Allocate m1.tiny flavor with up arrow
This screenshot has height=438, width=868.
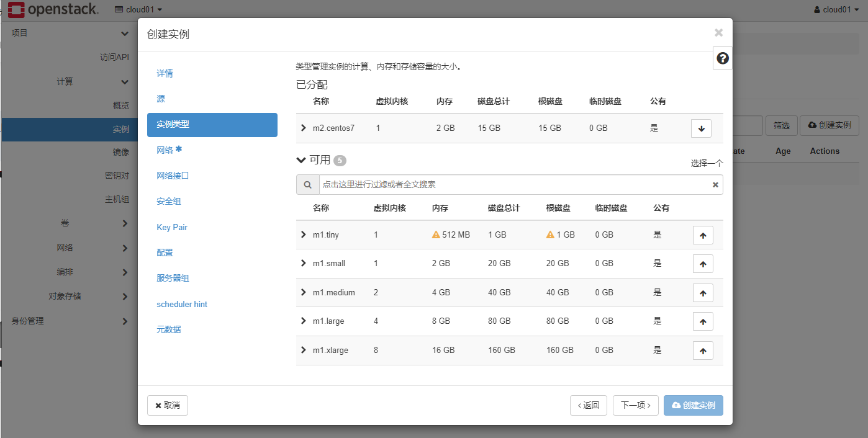click(703, 235)
